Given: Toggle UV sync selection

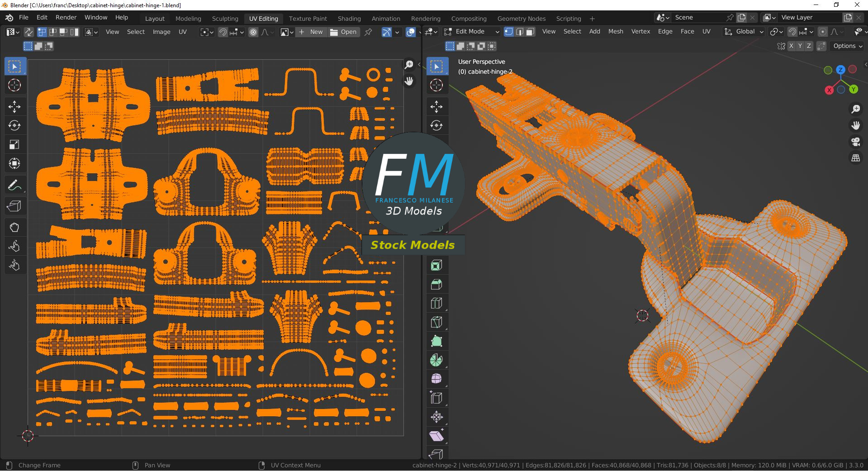Looking at the screenshot, I should point(28,32).
